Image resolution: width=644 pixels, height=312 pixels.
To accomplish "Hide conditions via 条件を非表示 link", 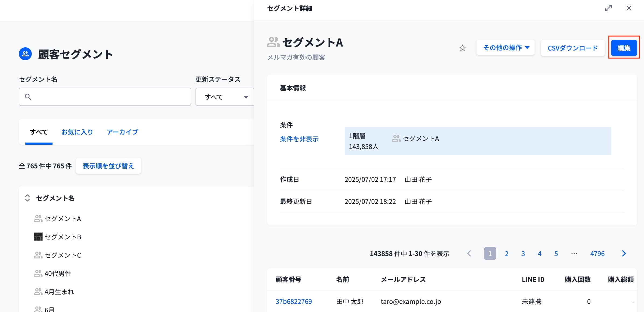I will 299,139.
